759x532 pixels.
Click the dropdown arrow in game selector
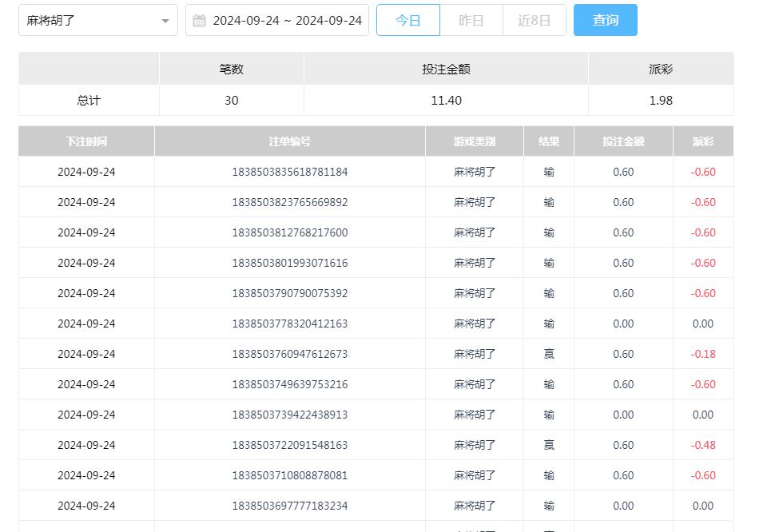165,21
